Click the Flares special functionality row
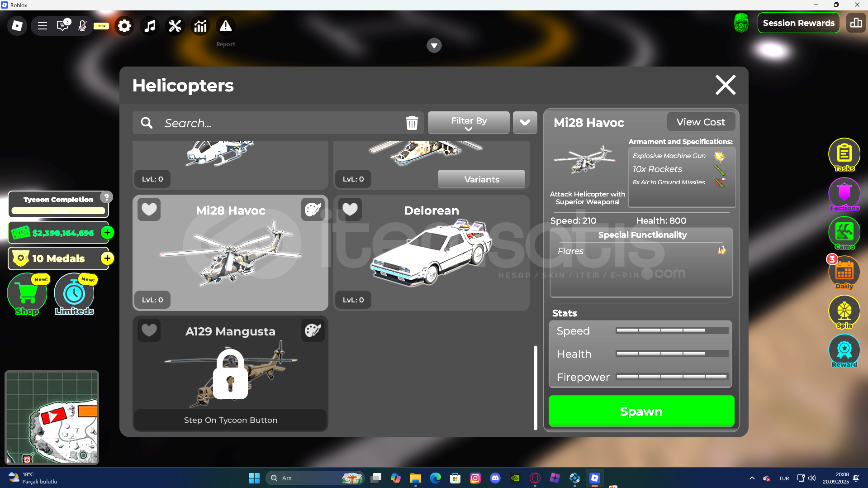Image resolution: width=868 pixels, height=488 pixels. [x=641, y=251]
